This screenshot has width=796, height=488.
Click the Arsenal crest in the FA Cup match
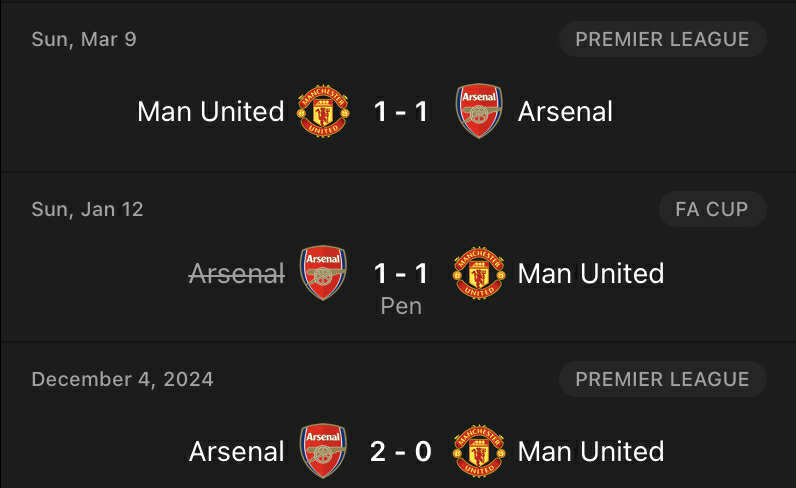pyautogui.click(x=323, y=273)
